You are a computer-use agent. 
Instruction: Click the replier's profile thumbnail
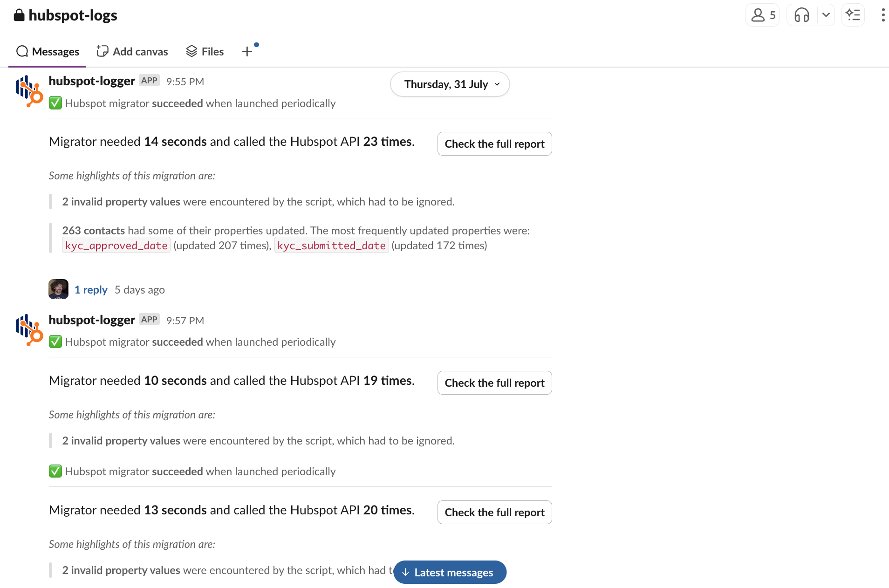pos(58,289)
